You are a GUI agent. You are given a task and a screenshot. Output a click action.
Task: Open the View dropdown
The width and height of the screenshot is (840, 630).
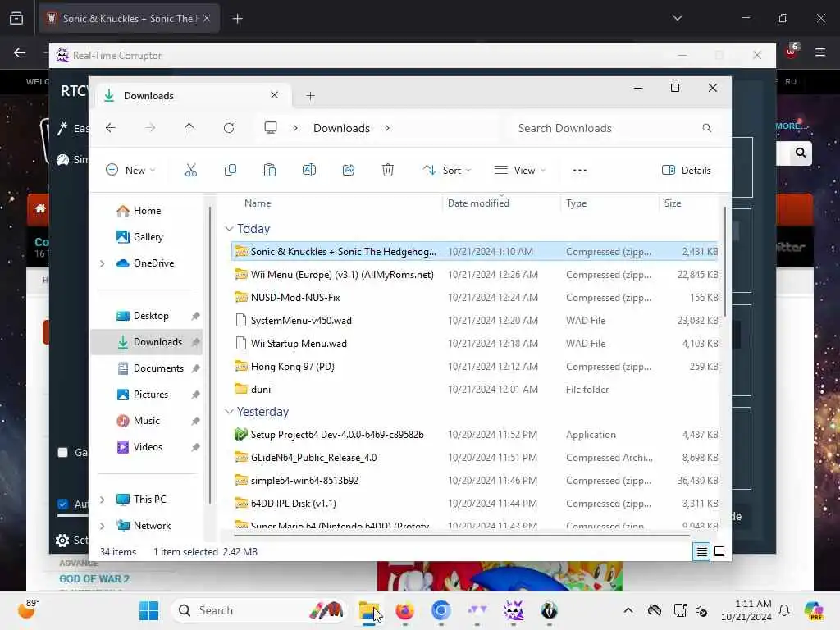point(519,171)
